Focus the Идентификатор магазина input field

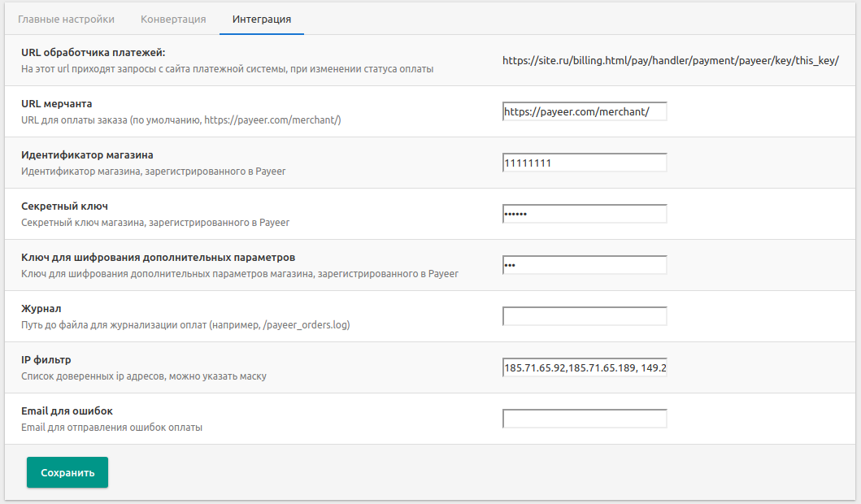tap(585, 163)
